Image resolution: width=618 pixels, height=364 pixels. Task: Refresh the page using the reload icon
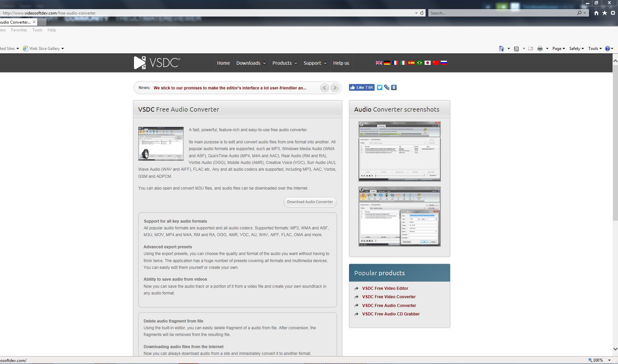pyautogui.click(x=422, y=13)
